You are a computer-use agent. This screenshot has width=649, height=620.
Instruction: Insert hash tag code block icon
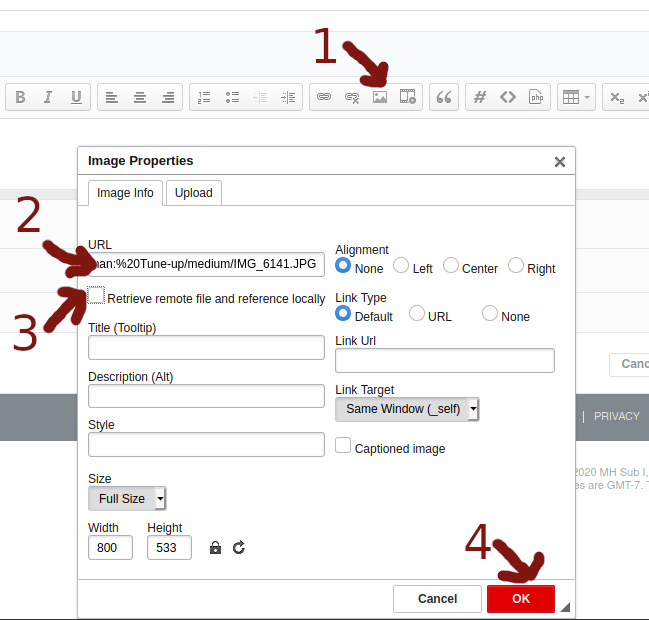click(480, 97)
